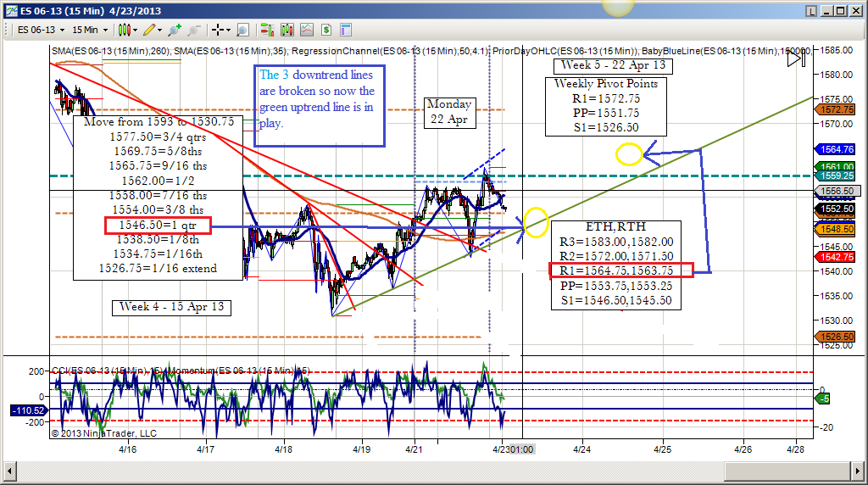The image size is (868, 485).
Task: Click the chart window icon in title bar
Action: click(x=11, y=10)
